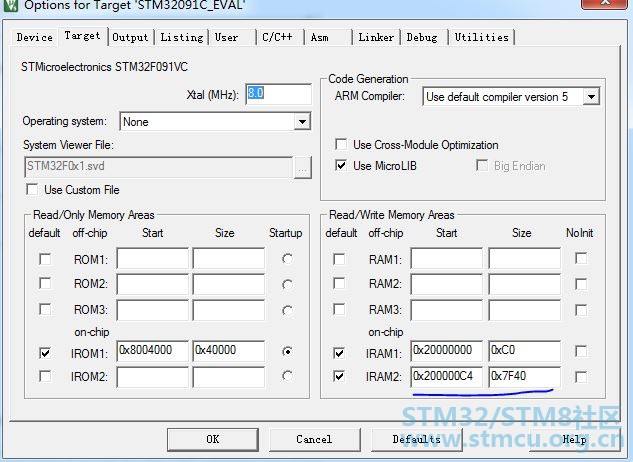This screenshot has height=462, width=633.
Task: Enable NoInit for RAM2
Action: coord(581,284)
